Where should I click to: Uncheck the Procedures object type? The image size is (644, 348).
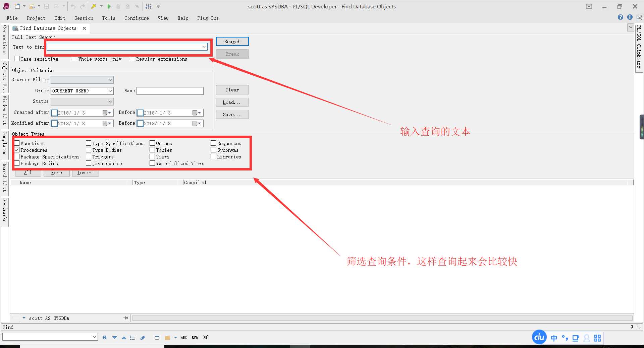17,150
